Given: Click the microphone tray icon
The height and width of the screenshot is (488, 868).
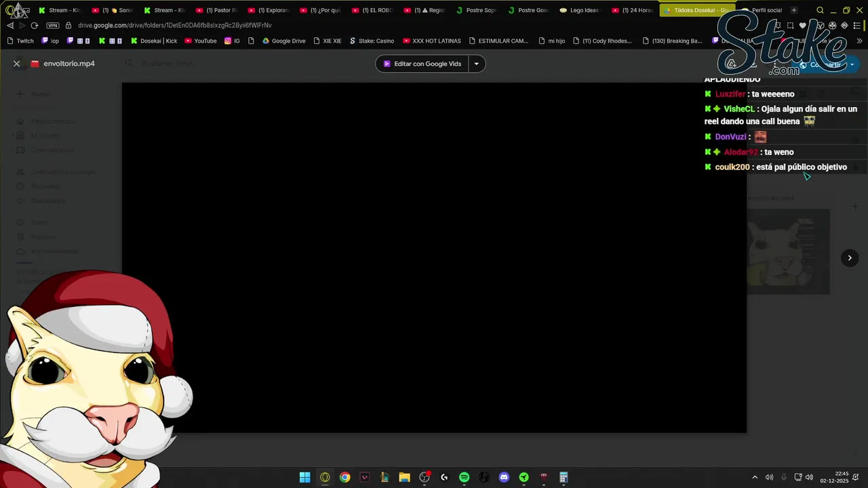Looking at the screenshot, I should click(x=784, y=477).
